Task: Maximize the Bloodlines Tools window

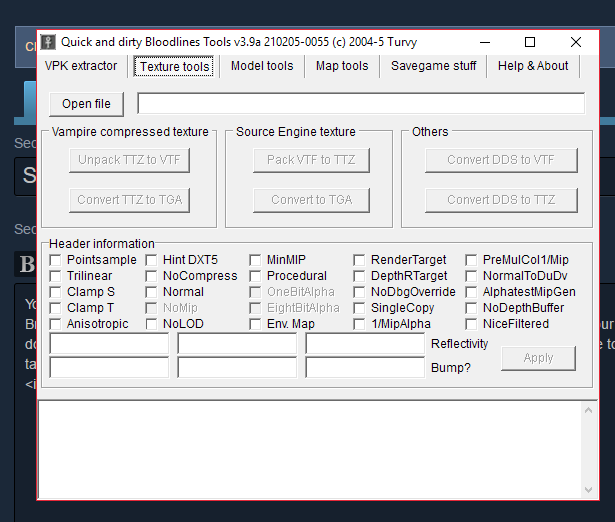Action: pos(530,42)
